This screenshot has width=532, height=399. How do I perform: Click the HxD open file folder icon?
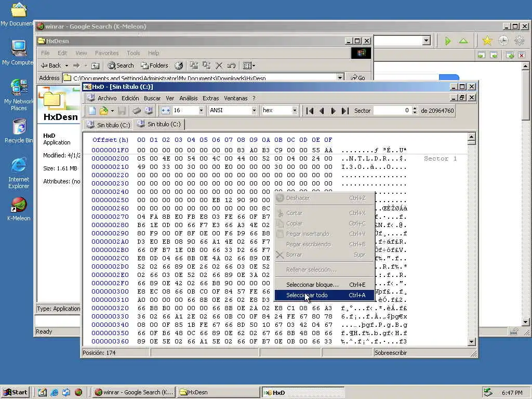[103, 111]
